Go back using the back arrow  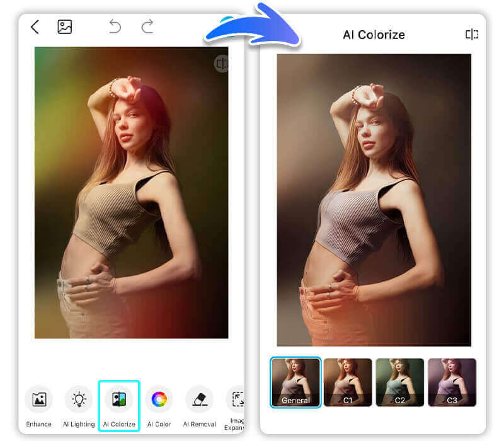[x=35, y=27]
